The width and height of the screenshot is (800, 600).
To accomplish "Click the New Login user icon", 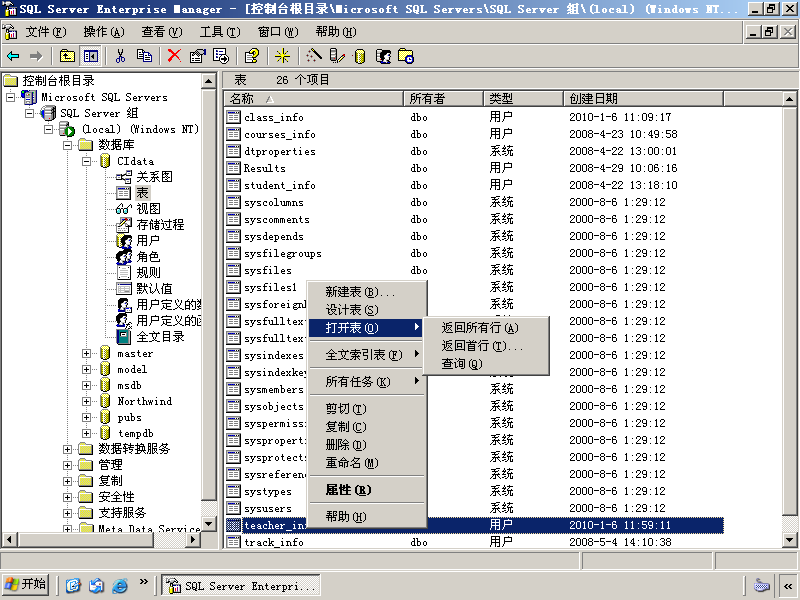I will [384, 56].
